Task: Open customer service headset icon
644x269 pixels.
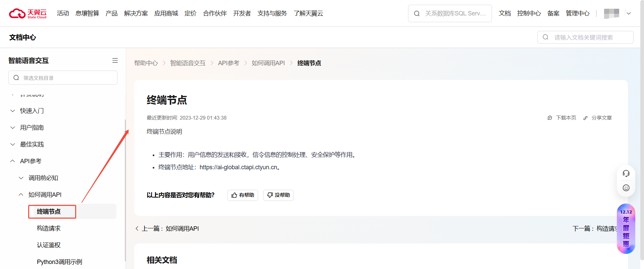Action: point(626,173)
